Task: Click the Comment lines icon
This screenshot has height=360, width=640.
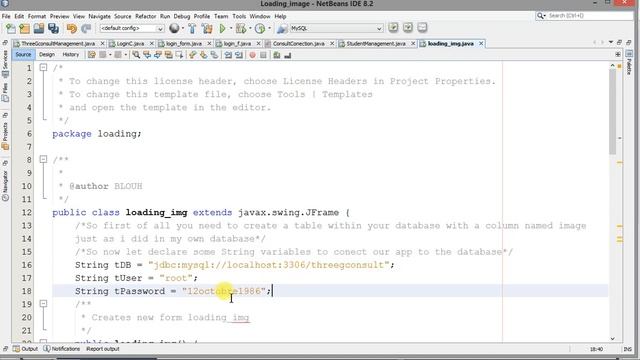Action: pos(277,55)
